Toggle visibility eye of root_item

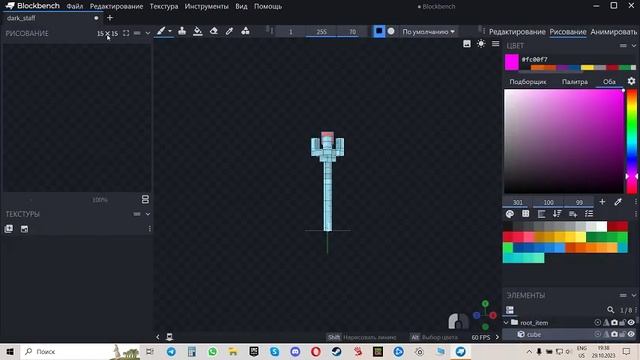(631, 322)
